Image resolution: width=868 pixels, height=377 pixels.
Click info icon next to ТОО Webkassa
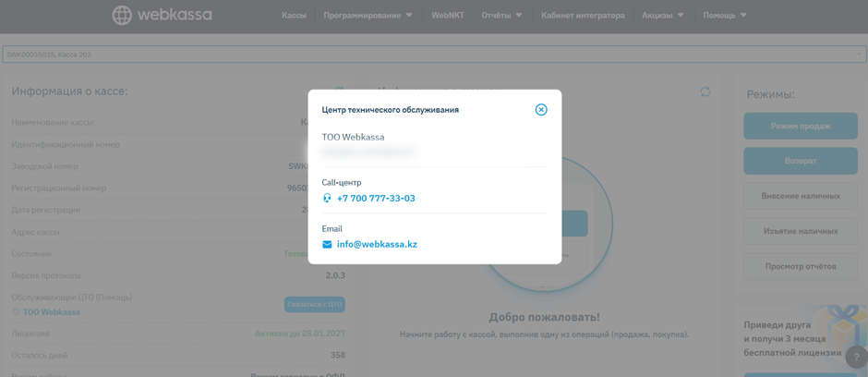(x=16, y=312)
